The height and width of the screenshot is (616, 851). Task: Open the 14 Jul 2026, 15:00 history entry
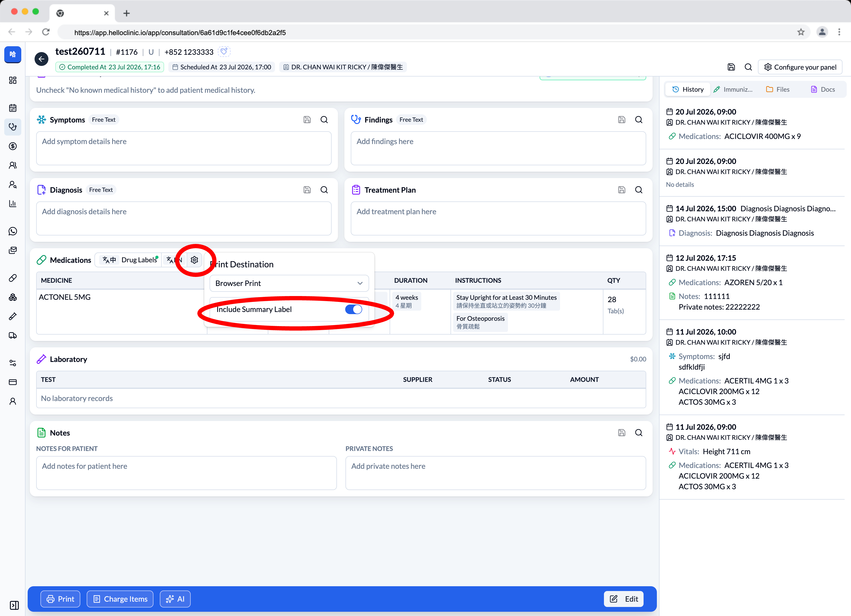[x=752, y=221]
